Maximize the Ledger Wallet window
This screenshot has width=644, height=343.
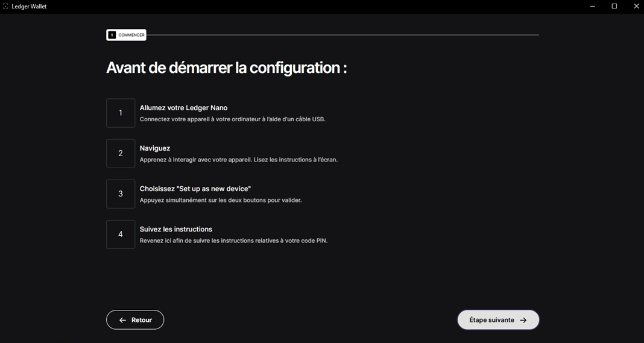(614, 6)
